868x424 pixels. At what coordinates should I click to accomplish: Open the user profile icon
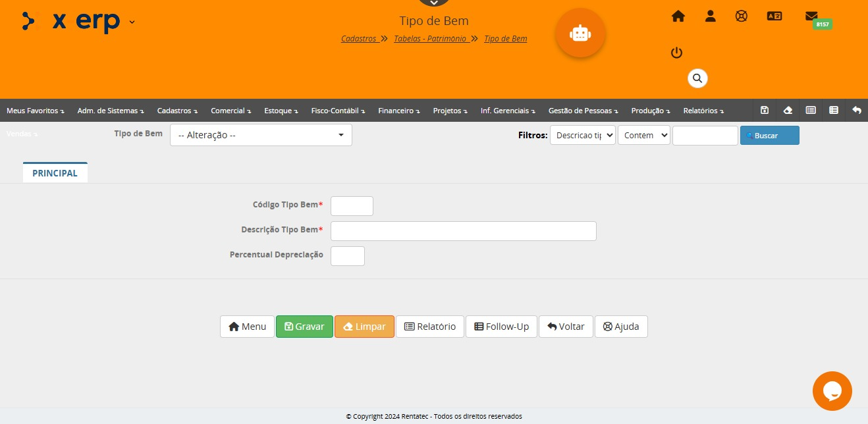pos(710,16)
